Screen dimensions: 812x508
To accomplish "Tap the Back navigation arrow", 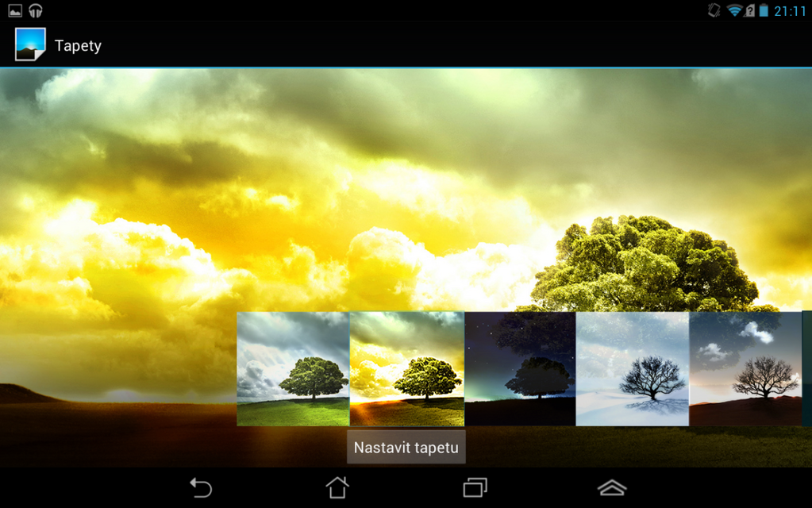I will tap(200, 488).
